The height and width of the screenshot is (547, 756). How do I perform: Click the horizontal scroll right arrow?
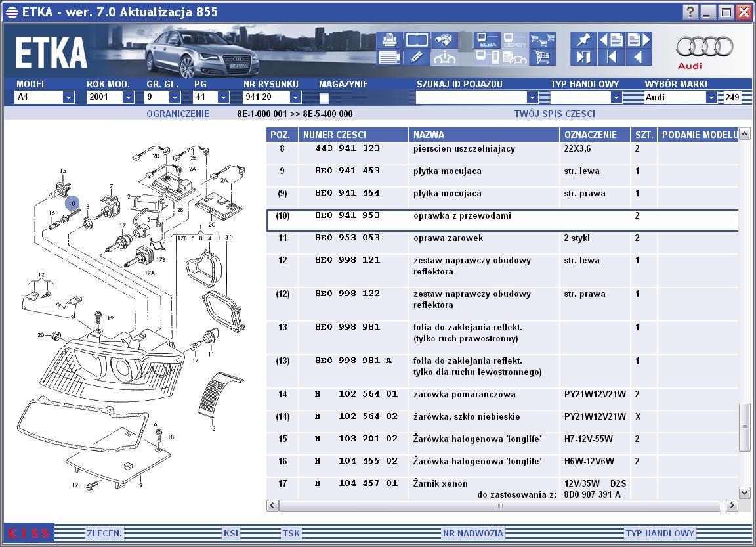732,506
